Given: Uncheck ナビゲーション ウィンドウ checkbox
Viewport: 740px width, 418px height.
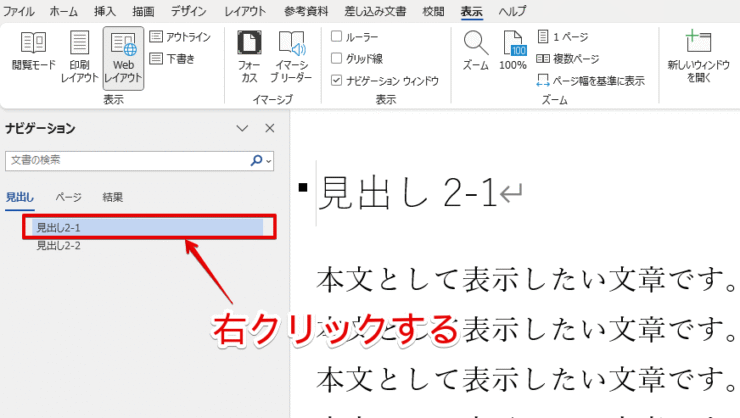Looking at the screenshot, I should 336,81.
